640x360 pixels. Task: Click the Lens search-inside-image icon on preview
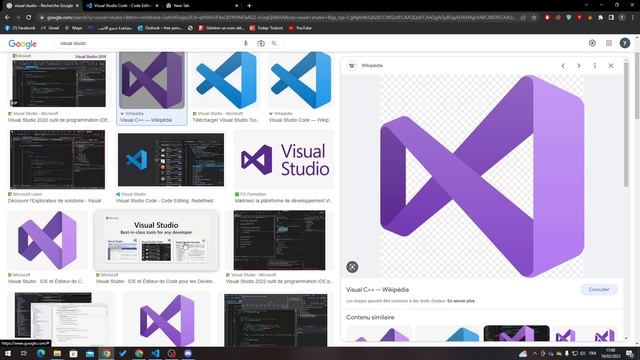coord(352,267)
